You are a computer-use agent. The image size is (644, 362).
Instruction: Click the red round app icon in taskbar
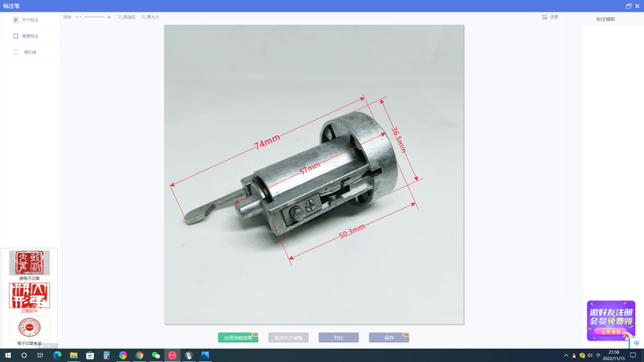(x=172, y=356)
